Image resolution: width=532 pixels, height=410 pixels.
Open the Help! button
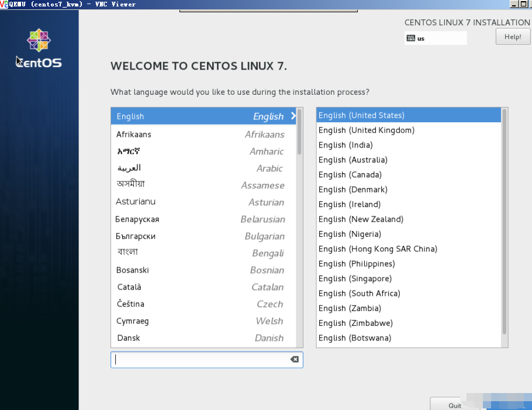click(x=513, y=37)
